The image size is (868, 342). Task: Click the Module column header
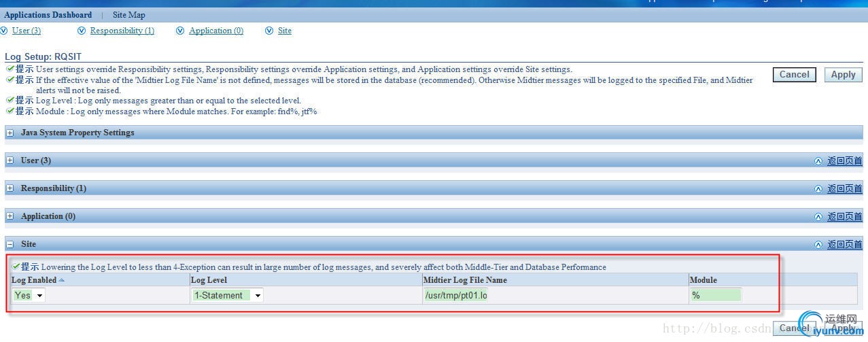[704, 280]
